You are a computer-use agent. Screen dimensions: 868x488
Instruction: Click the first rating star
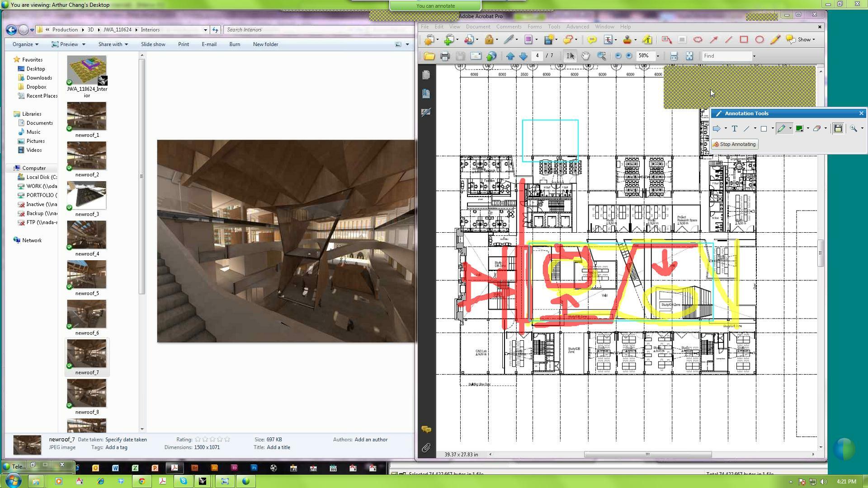pos(198,439)
